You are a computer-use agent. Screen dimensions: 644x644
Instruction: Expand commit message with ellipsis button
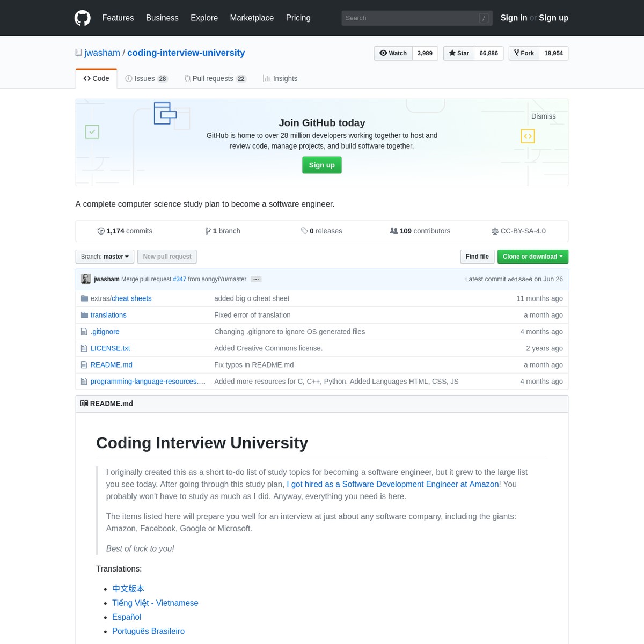click(x=256, y=279)
